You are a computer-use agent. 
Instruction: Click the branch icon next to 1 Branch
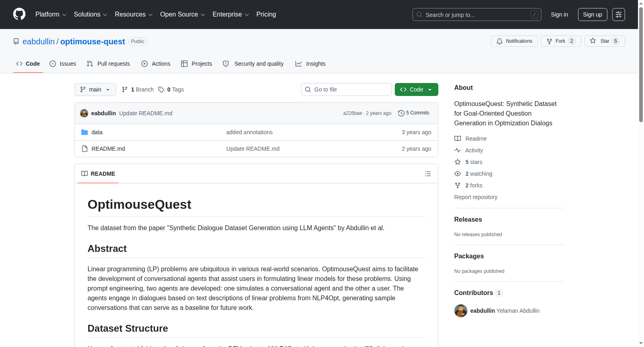[125, 89]
